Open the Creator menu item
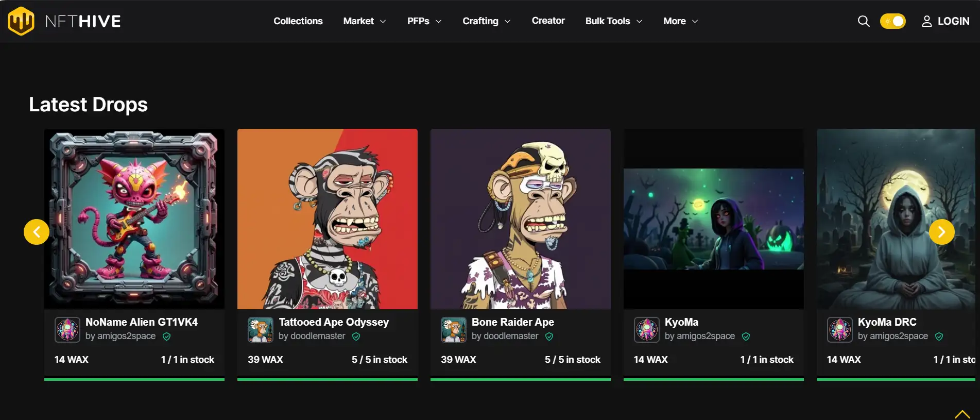This screenshot has height=420, width=980. [548, 21]
